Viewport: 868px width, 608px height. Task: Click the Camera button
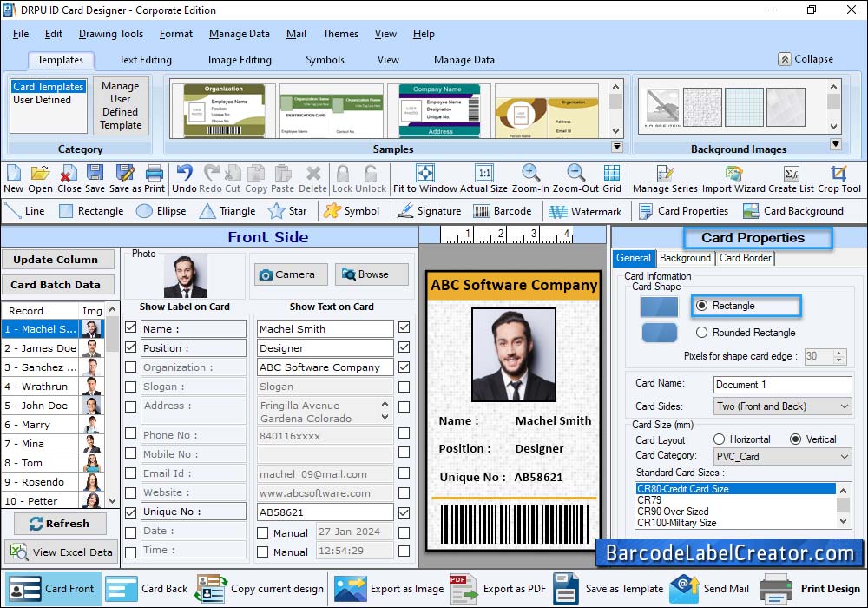(x=291, y=274)
